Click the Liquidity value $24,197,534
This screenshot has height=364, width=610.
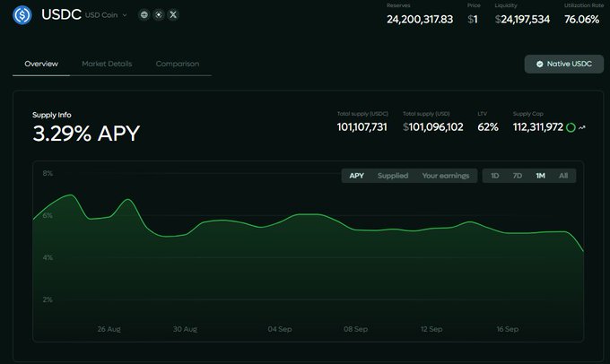tap(522, 20)
